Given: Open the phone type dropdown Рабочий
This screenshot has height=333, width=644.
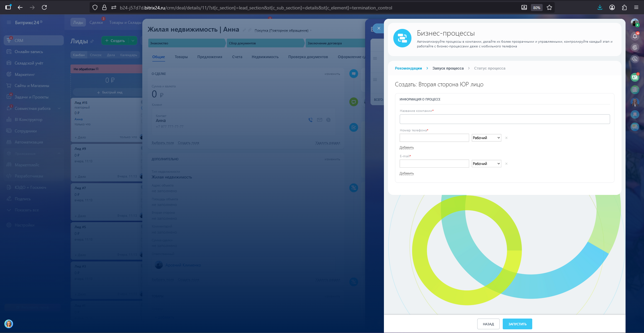Looking at the screenshot, I should click(x=486, y=138).
